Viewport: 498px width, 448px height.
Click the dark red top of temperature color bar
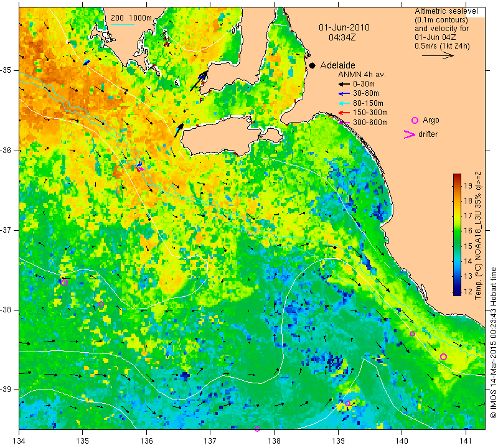457,177
